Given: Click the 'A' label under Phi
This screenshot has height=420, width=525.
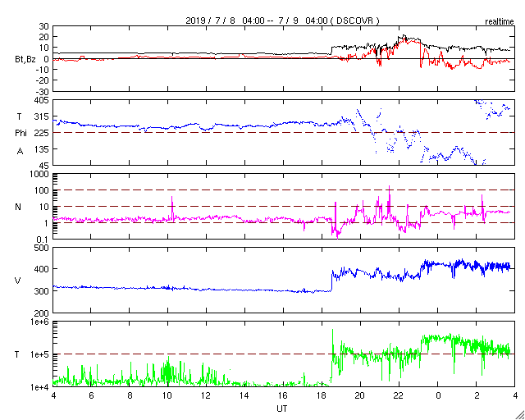Looking at the screenshot, I should [20, 152].
